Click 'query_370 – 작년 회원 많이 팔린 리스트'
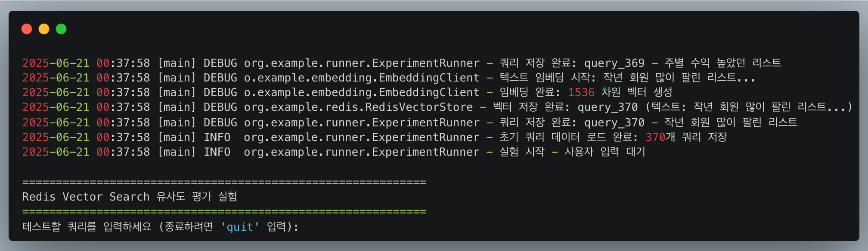Screen dimensions: 868x251 (x=691, y=122)
